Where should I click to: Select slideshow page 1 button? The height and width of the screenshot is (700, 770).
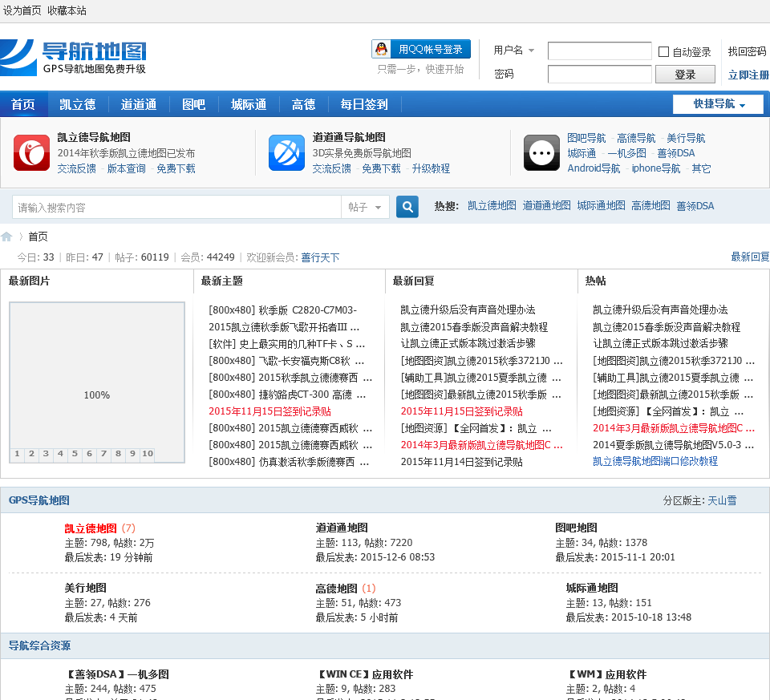pos(17,454)
